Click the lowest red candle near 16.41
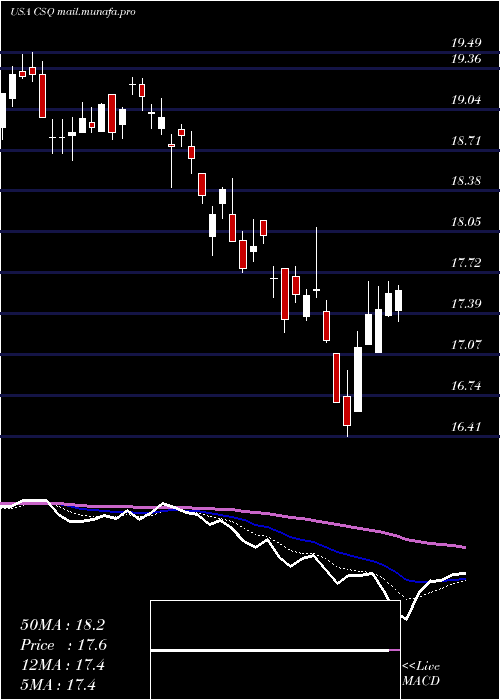500x700 pixels. tap(347, 410)
